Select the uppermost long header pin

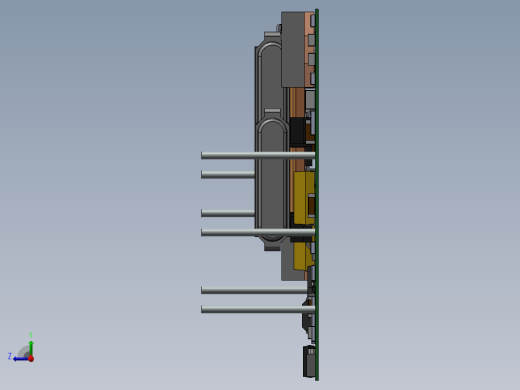(x=258, y=155)
